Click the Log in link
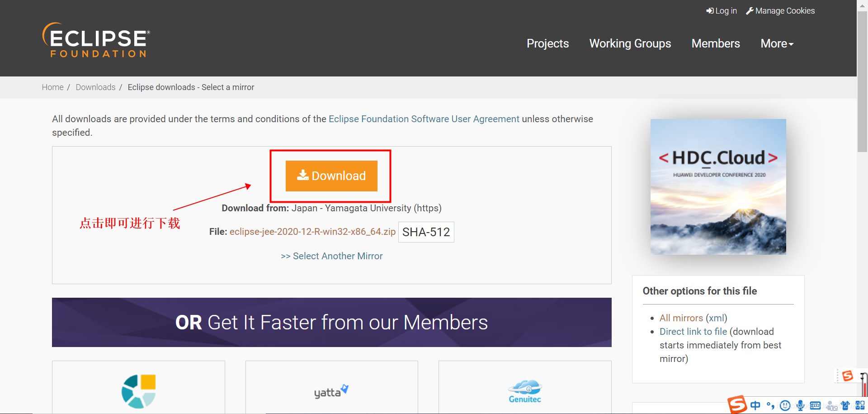 [x=722, y=11]
